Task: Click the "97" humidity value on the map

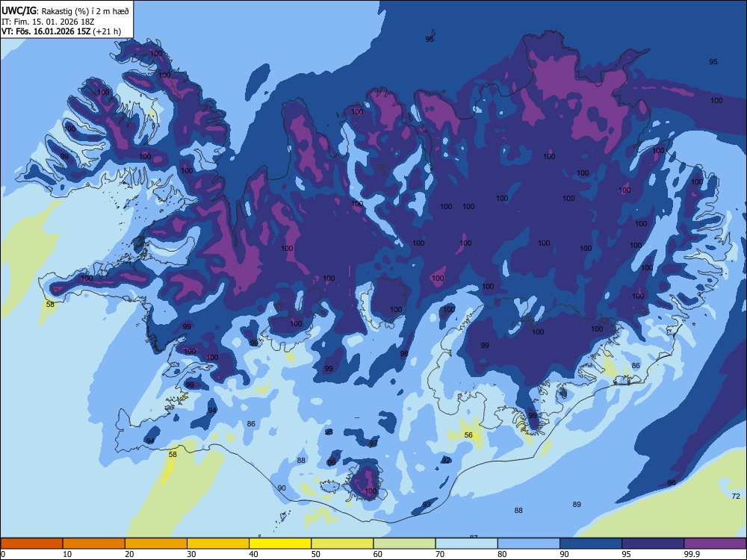Action: [373, 444]
